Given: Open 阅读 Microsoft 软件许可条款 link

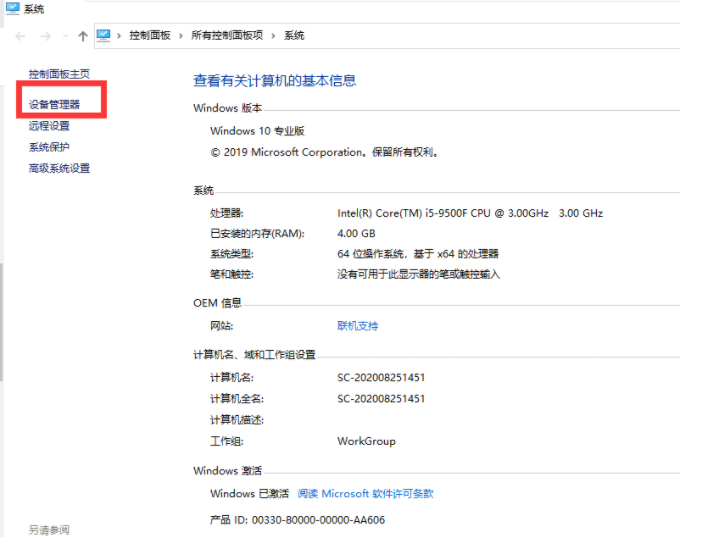Looking at the screenshot, I should tap(365, 494).
